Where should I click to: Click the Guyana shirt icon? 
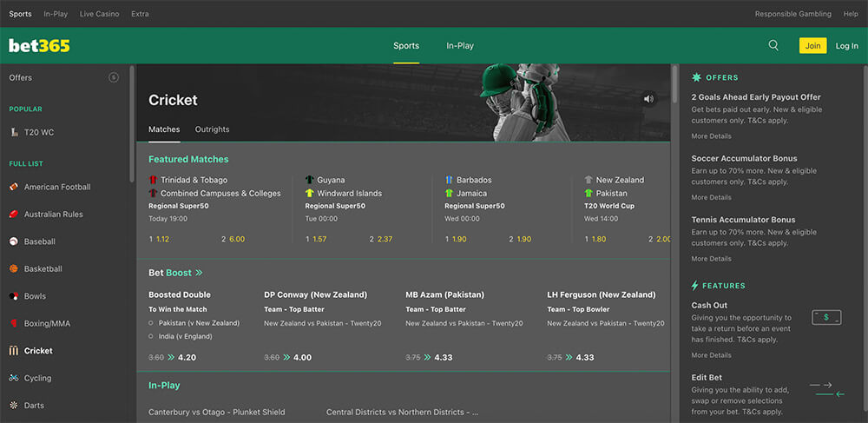point(310,180)
